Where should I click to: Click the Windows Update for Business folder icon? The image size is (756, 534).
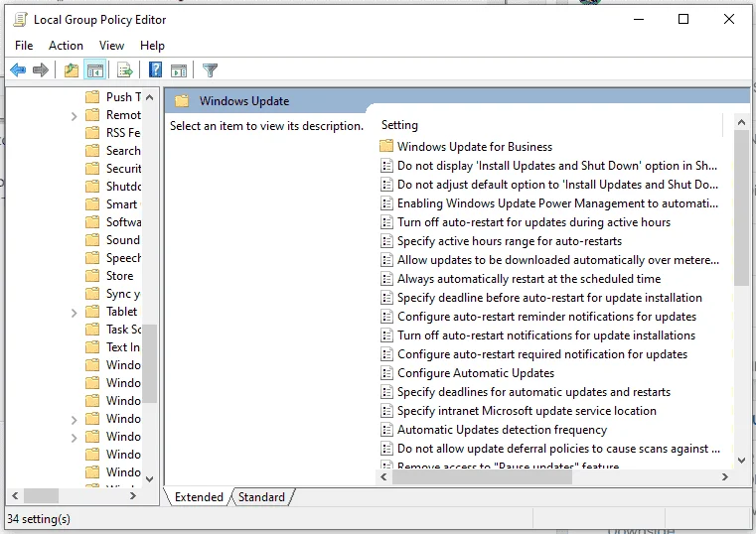(x=386, y=146)
